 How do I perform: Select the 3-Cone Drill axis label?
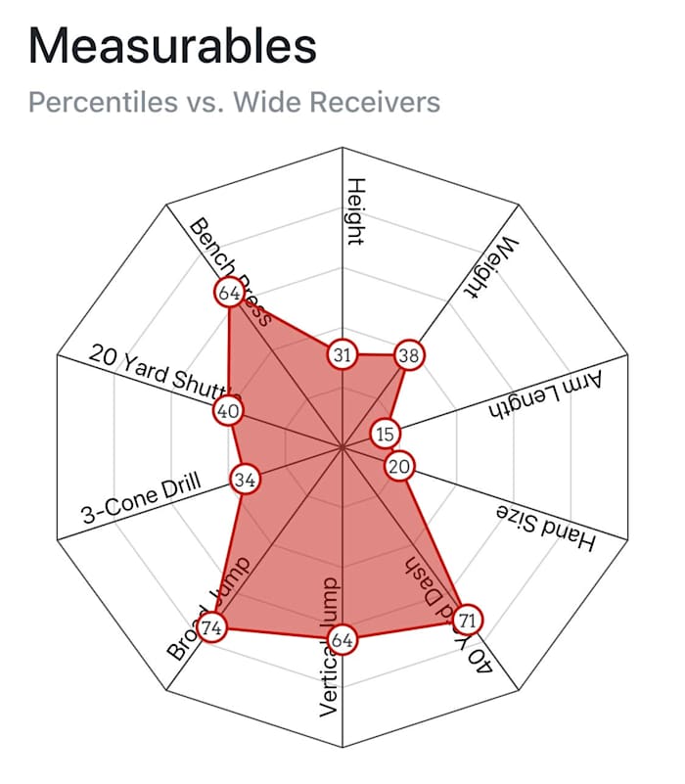coord(140,500)
